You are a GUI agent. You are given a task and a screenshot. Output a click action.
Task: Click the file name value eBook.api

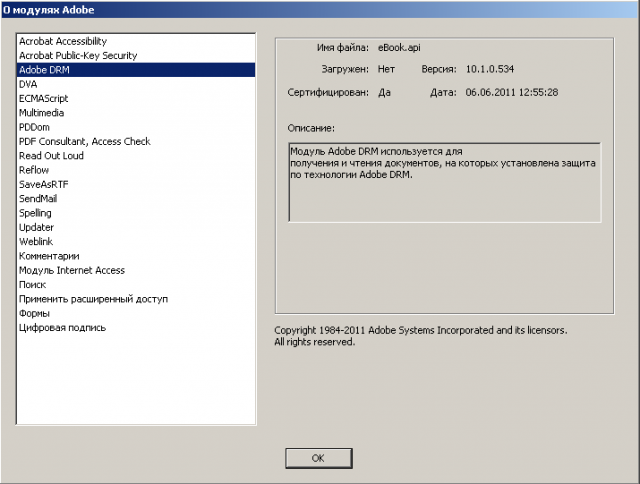pos(399,48)
